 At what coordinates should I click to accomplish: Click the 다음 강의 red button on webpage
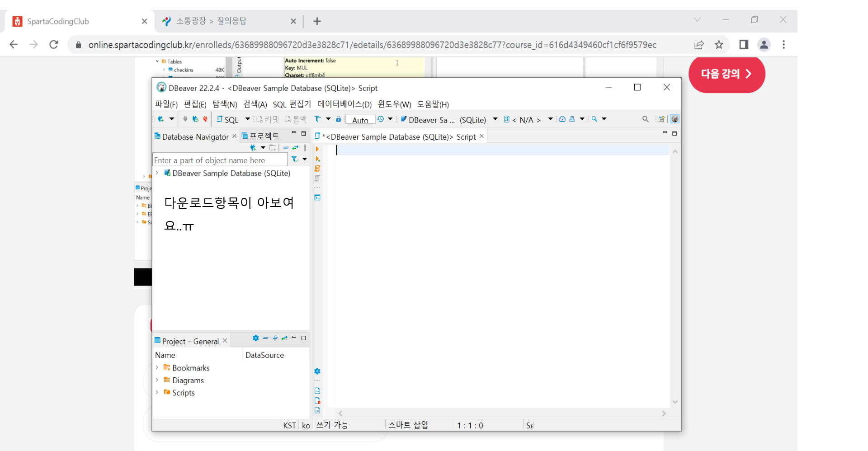tap(726, 74)
